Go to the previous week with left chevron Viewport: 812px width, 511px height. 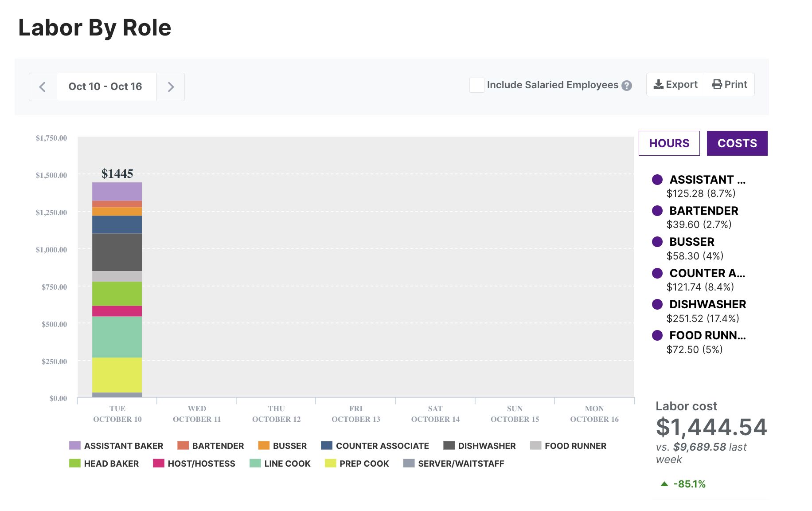[43, 86]
